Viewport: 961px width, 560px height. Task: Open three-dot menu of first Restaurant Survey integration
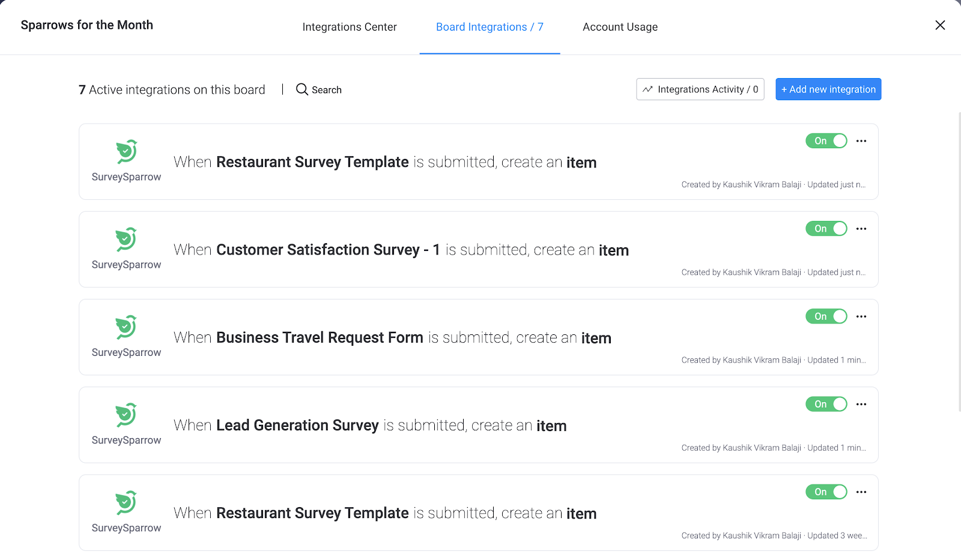click(861, 141)
